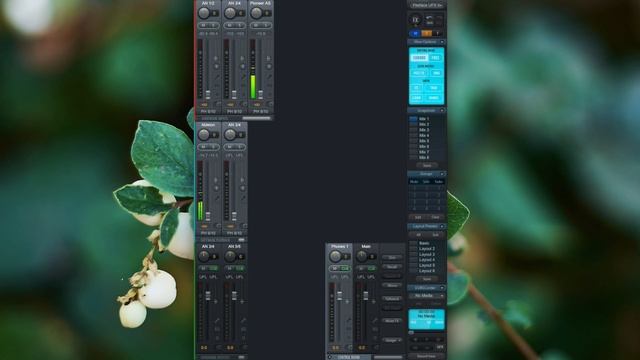
Task: Open wrench settings on Main output channel
Action: pos(374,320)
